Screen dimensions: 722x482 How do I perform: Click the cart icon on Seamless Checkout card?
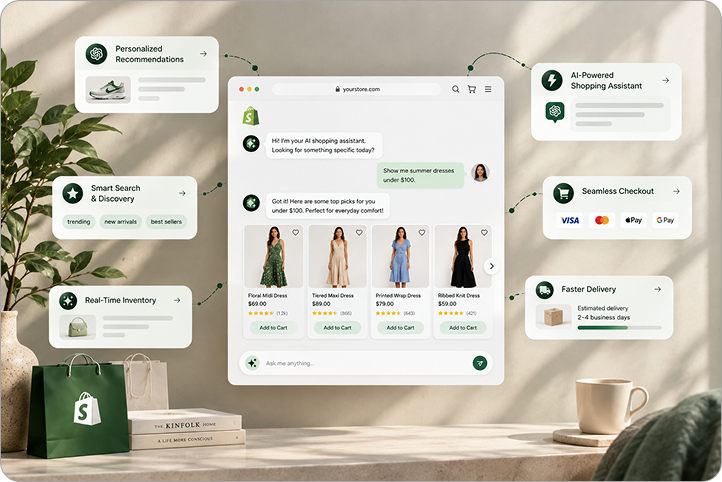pos(564,193)
